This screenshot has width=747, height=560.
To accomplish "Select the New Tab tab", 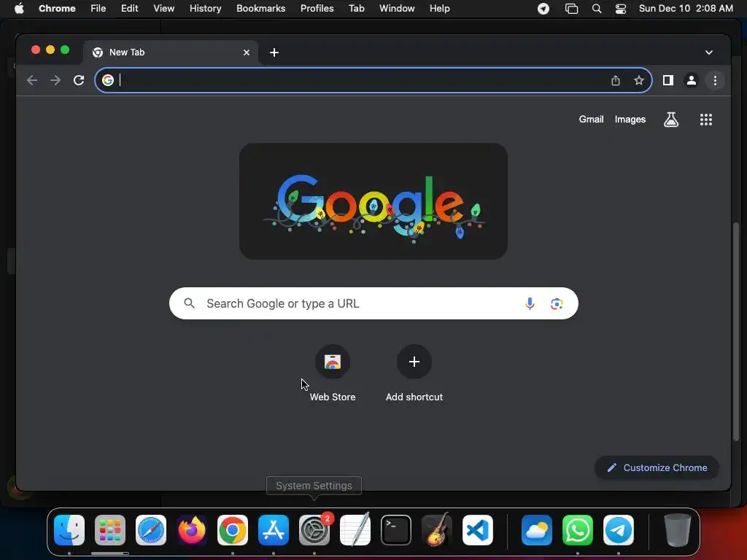I will pos(171,52).
